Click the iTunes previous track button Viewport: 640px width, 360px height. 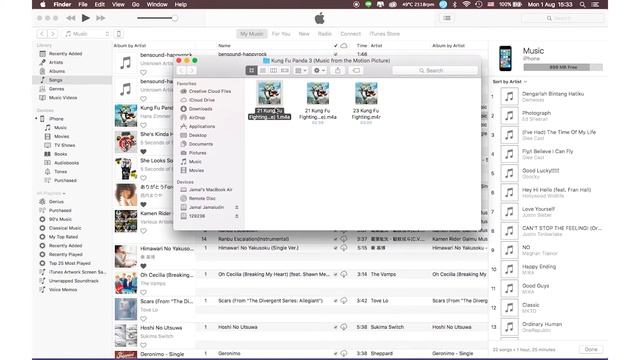click(71, 18)
